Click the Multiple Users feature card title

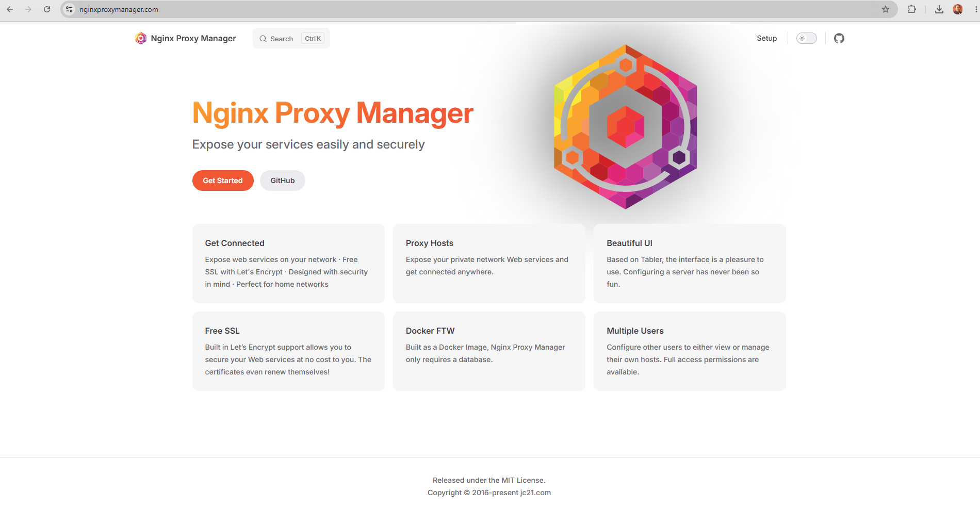[x=635, y=331]
